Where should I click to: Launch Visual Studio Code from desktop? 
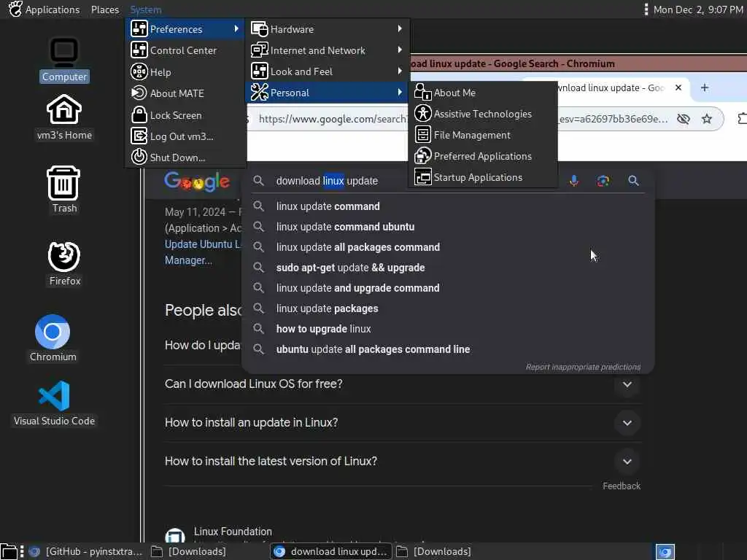point(54,402)
